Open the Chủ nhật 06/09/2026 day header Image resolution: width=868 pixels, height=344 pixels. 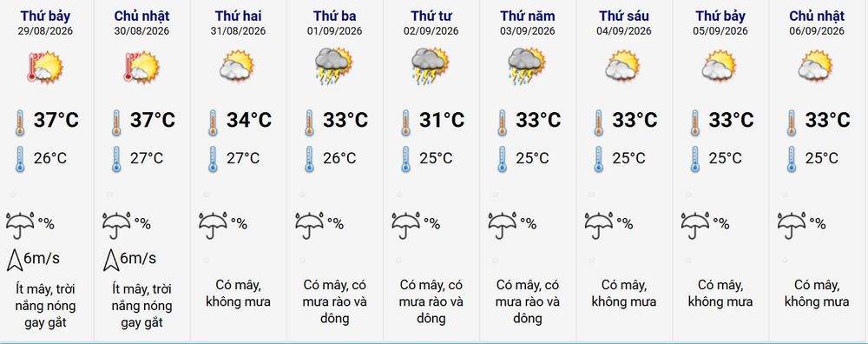pyautogui.click(x=817, y=23)
